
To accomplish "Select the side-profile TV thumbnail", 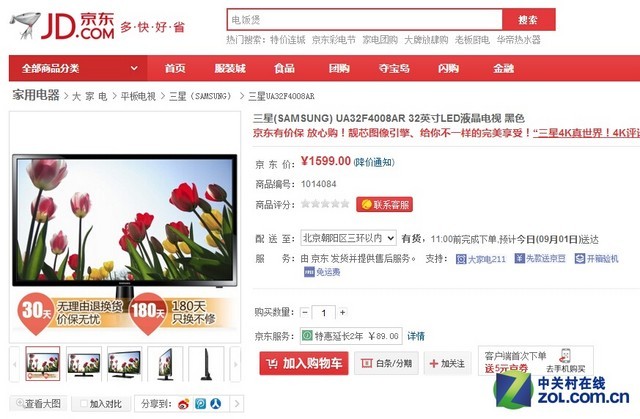I will pyautogui.click(x=206, y=364).
